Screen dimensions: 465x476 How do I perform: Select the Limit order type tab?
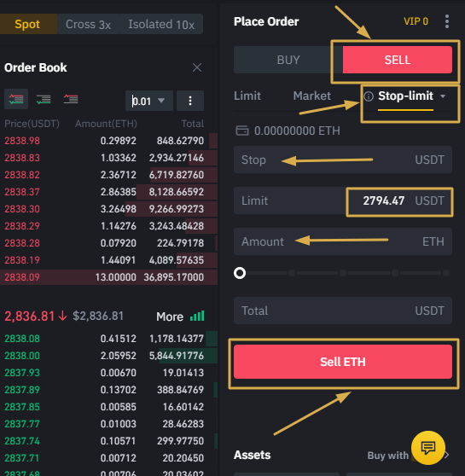247,96
